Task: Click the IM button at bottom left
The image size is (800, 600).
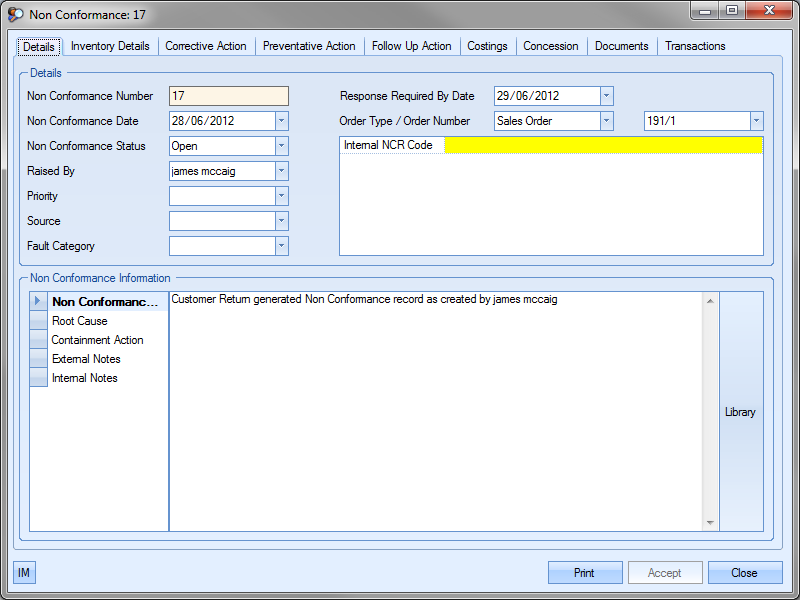Action: click(x=24, y=573)
